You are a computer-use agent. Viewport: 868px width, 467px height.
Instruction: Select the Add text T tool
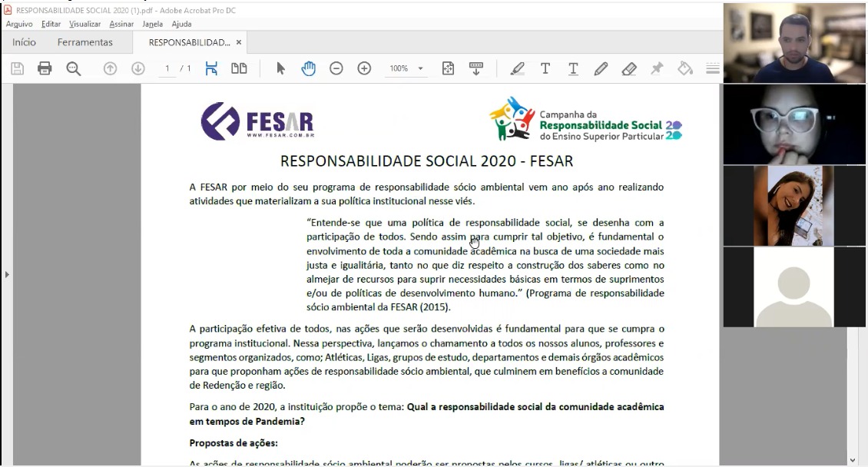coord(545,68)
